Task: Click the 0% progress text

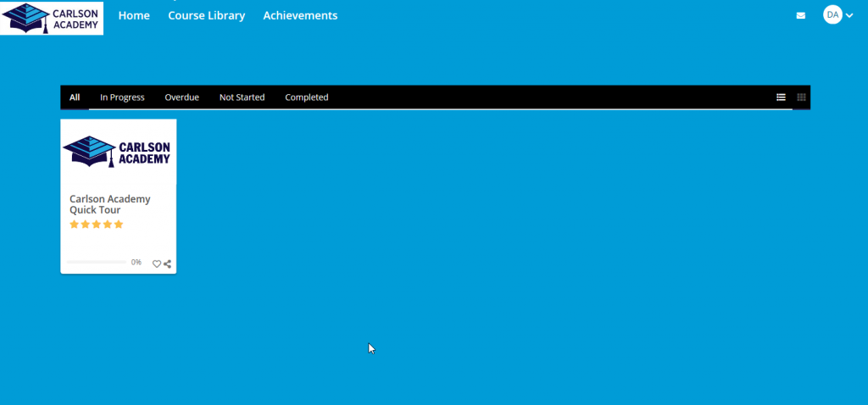Action: 136,263
